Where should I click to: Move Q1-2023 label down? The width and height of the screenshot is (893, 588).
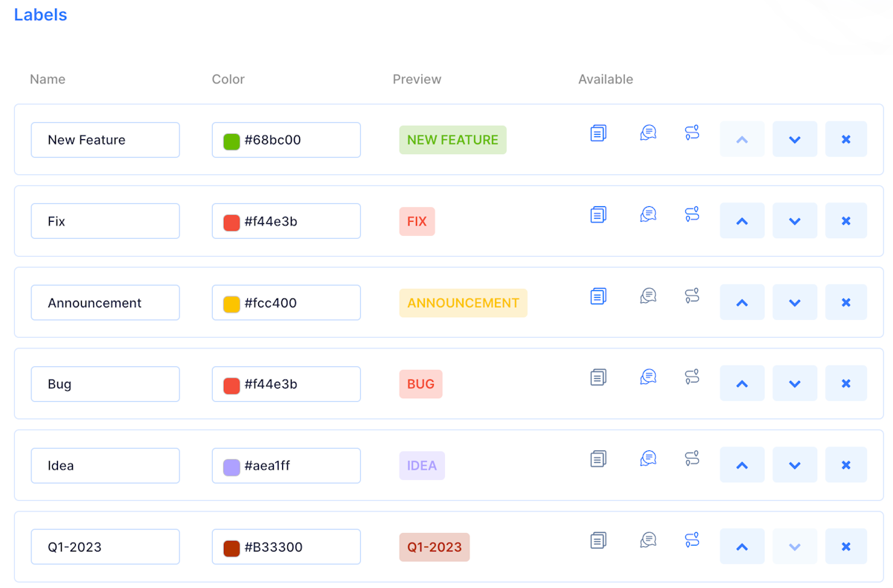pyautogui.click(x=795, y=546)
